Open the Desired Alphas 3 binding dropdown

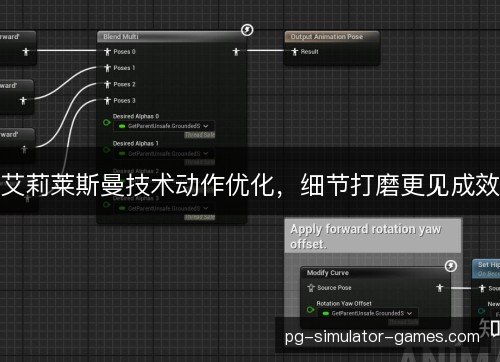164,208
